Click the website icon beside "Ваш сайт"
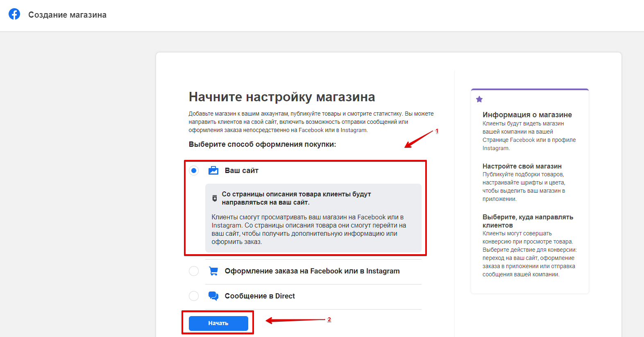 coord(213,171)
